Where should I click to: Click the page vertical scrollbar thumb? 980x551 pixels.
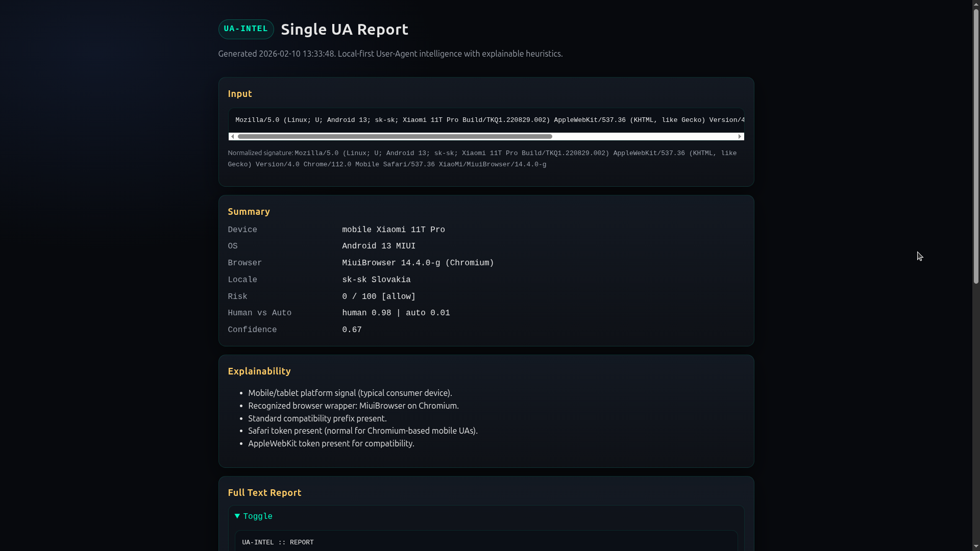coord(976,145)
